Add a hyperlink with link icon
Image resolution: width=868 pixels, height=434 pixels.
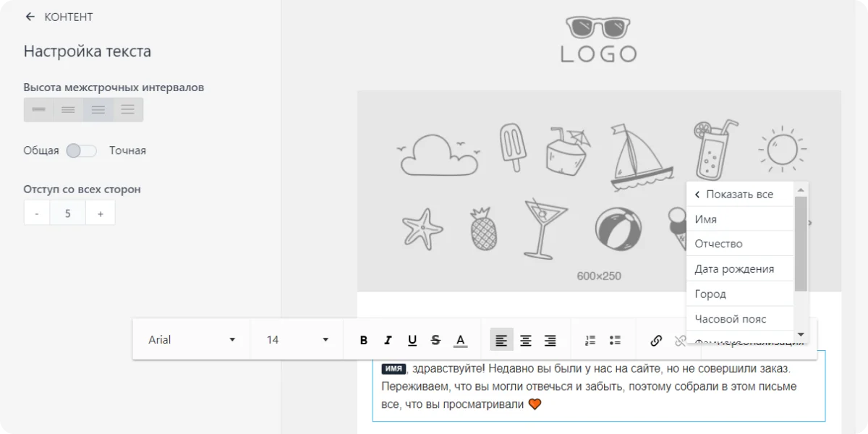[656, 340]
